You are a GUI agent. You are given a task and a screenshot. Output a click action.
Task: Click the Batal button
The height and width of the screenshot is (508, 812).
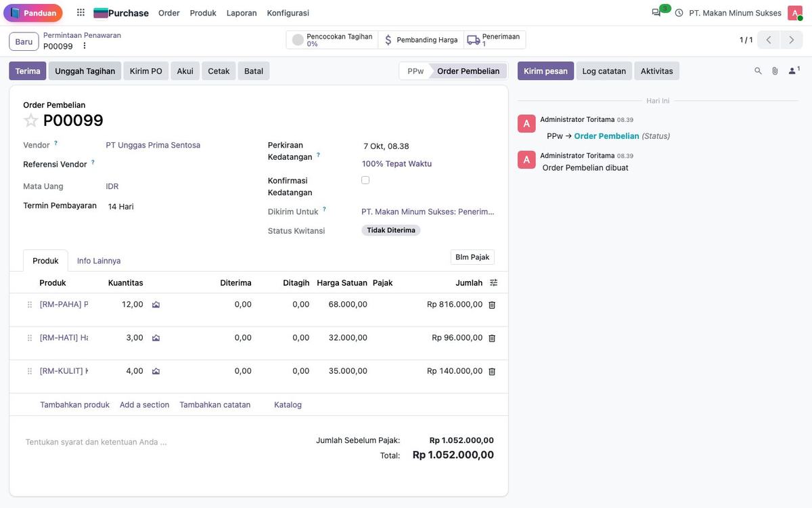254,71
